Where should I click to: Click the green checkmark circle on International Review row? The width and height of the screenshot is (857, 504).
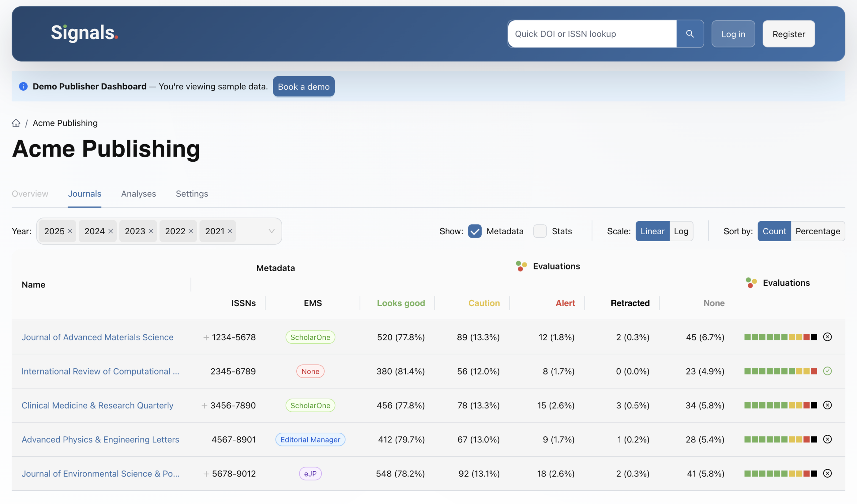coord(828,371)
